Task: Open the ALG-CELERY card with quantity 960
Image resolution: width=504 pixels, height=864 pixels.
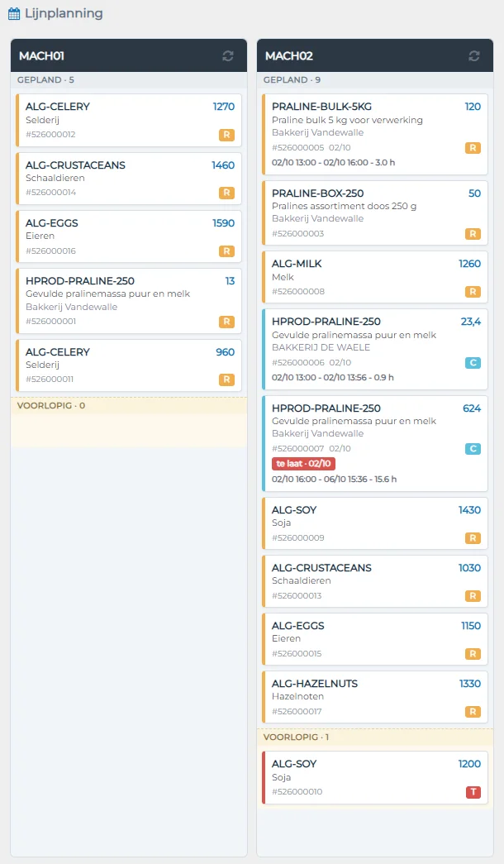Action: click(x=129, y=365)
